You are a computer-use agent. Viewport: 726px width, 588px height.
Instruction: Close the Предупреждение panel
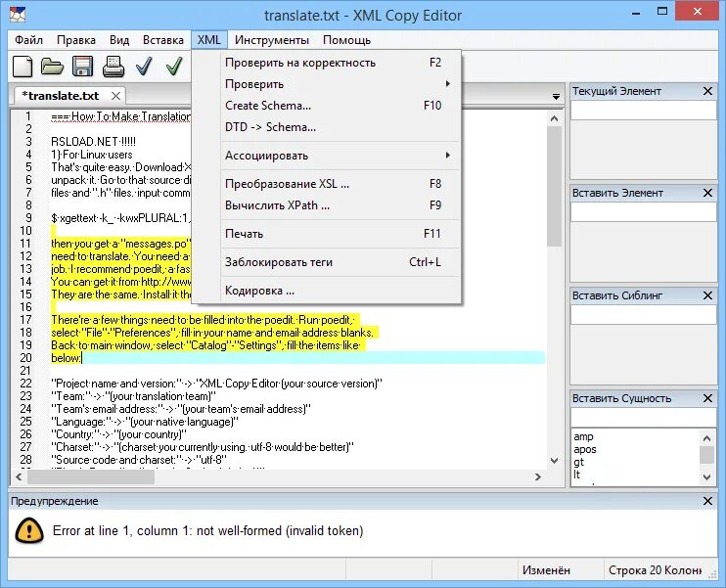[x=707, y=501]
